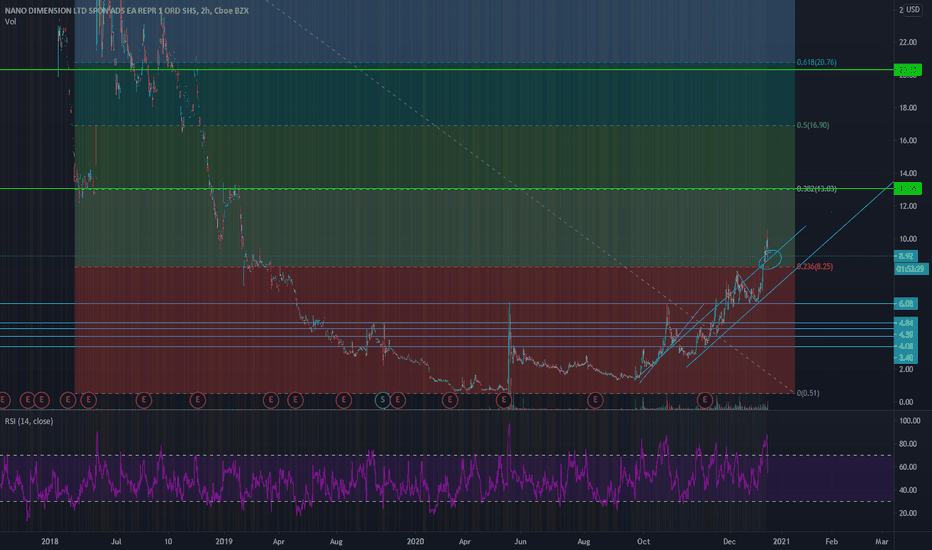Click the 18.00 price axis label
The width and height of the screenshot is (932, 550).
(908, 108)
